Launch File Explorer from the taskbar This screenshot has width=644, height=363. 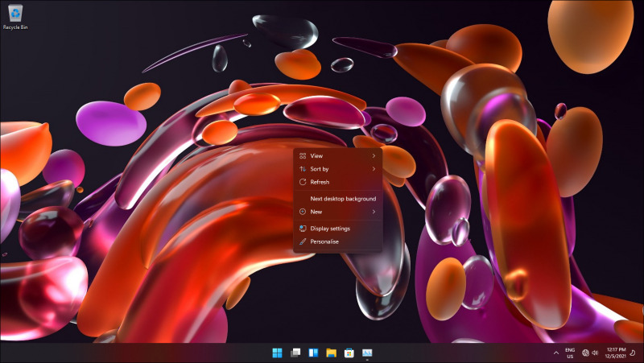tap(331, 353)
